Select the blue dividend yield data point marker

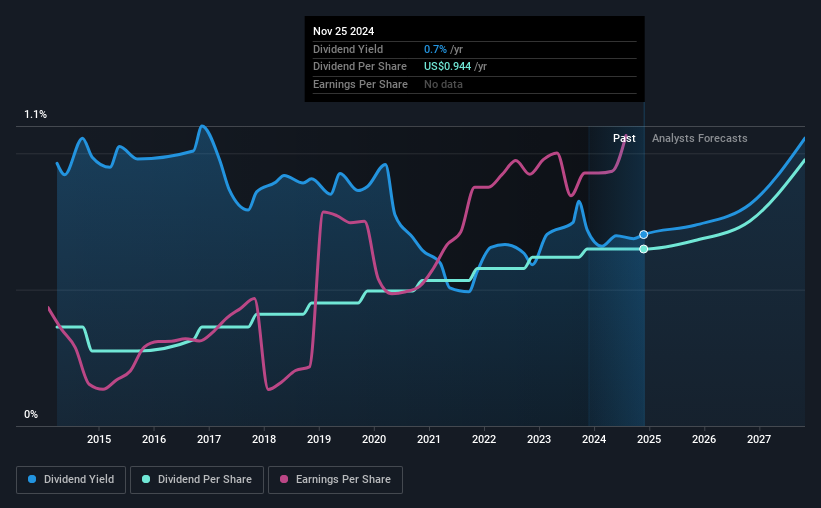coord(644,235)
